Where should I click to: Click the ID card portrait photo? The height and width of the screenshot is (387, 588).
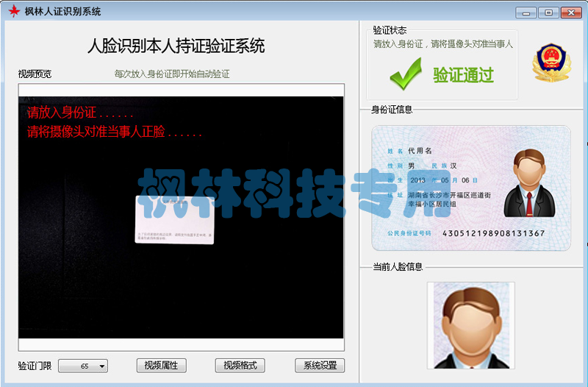(529, 182)
